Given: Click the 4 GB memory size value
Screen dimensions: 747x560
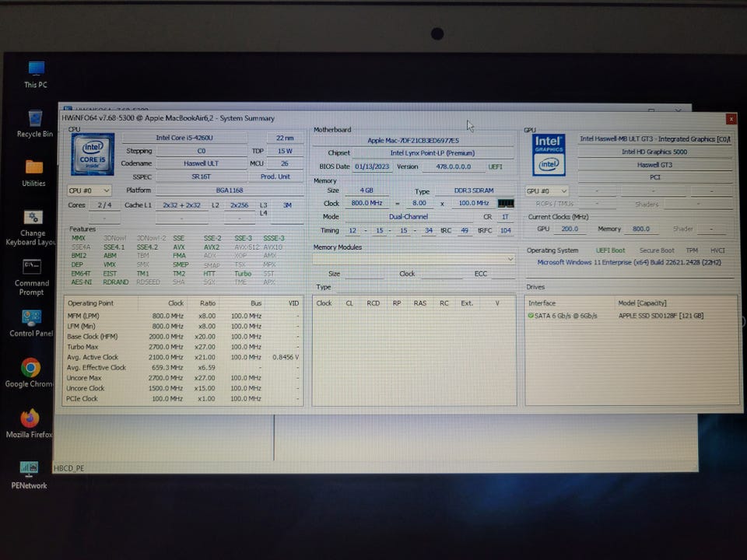Looking at the screenshot, I should (366, 190).
